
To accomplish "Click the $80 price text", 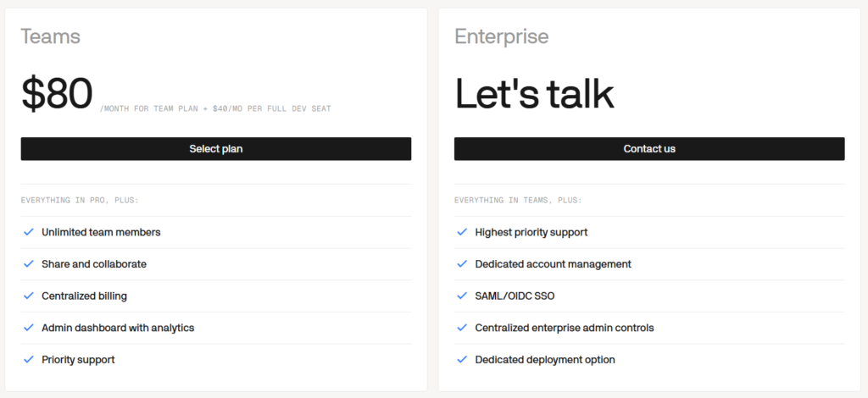I will click(57, 94).
